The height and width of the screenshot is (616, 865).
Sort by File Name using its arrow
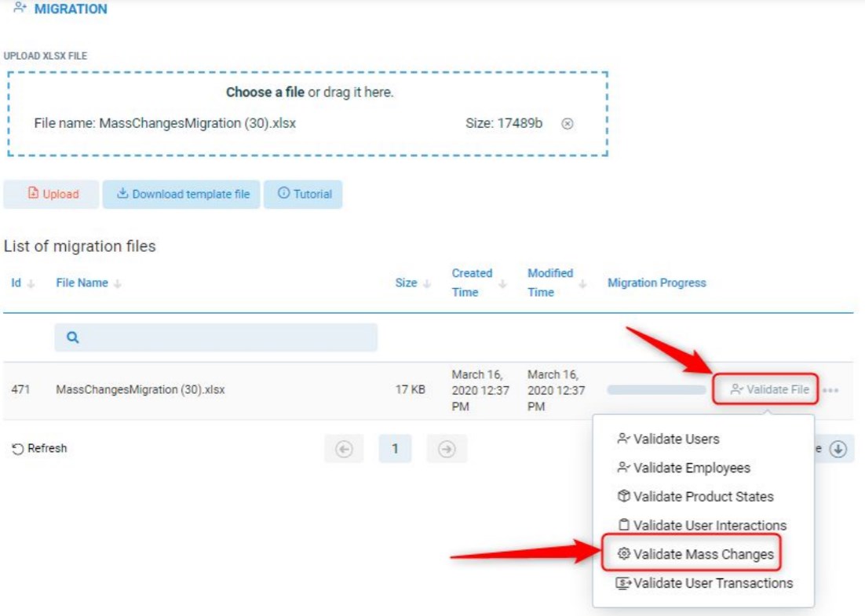pos(118,284)
